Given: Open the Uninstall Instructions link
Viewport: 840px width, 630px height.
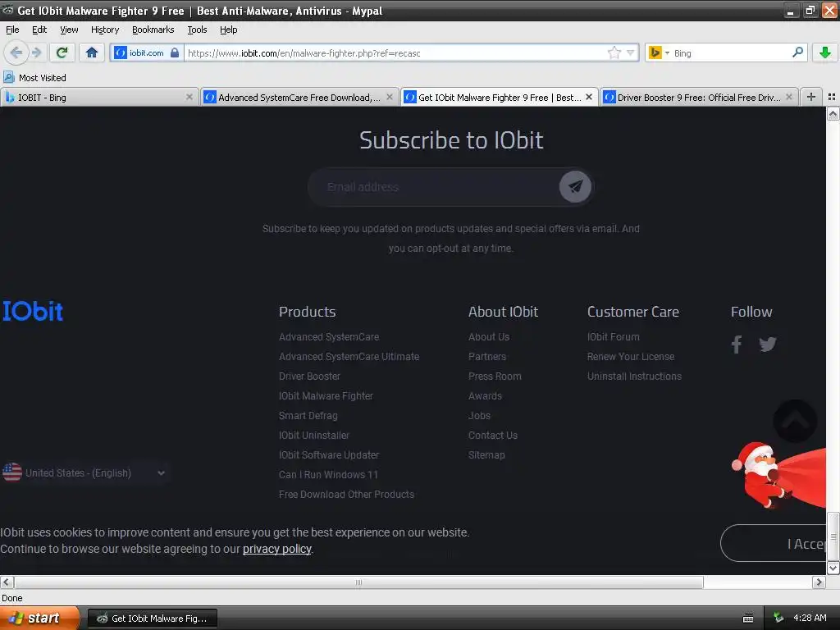Looking at the screenshot, I should pyautogui.click(x=634, y=377).
